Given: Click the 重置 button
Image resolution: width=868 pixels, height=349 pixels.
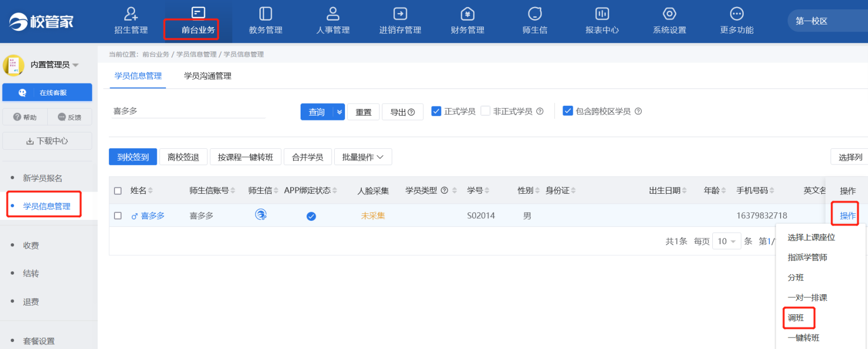Looking at the screenshot, I should 363,112.
